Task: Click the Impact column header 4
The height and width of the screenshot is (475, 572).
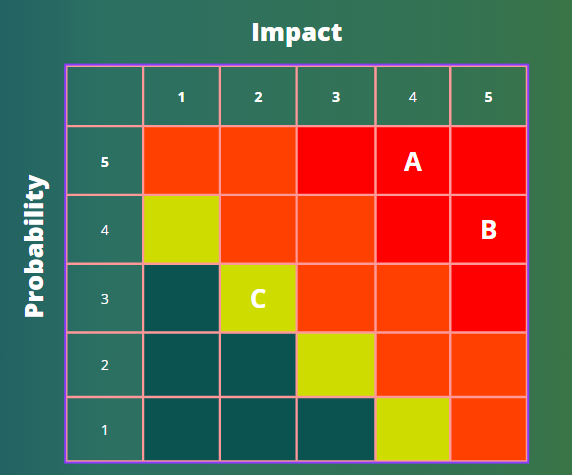Action: pyautogui.click(x=413, y=97)
